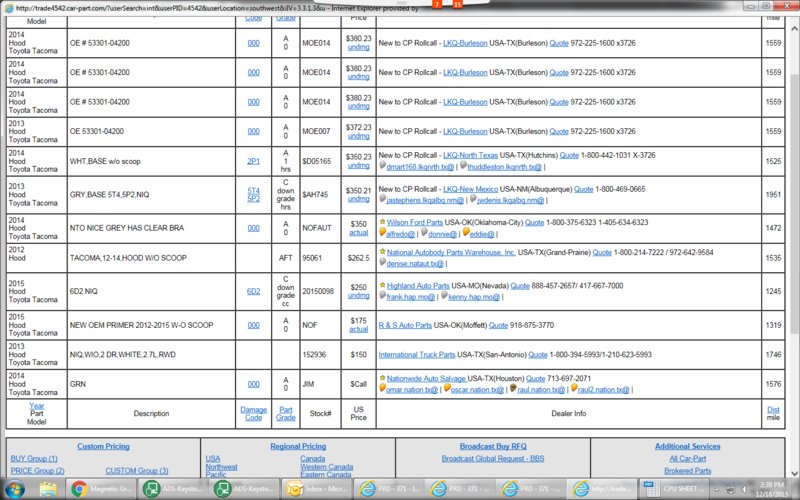This screenshot has width=800, height=500.
Task: Open Windows Explorer from the taskbar
Action: tap(48, 489)
